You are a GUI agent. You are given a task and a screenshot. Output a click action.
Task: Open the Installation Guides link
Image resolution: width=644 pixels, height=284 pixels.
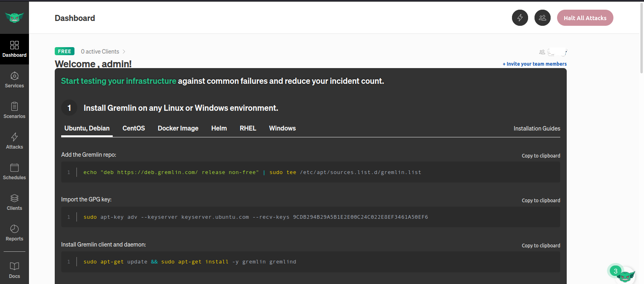537,129
